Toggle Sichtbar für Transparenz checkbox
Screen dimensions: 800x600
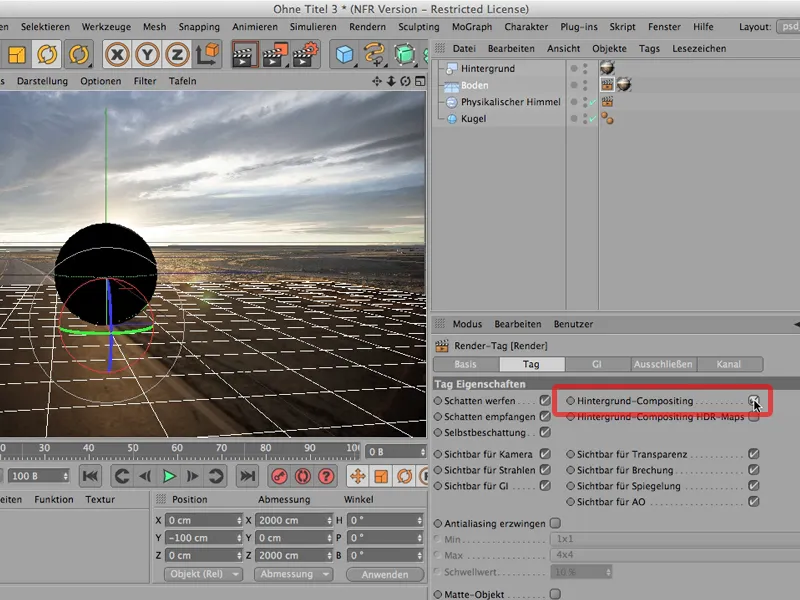pos(754,454)
